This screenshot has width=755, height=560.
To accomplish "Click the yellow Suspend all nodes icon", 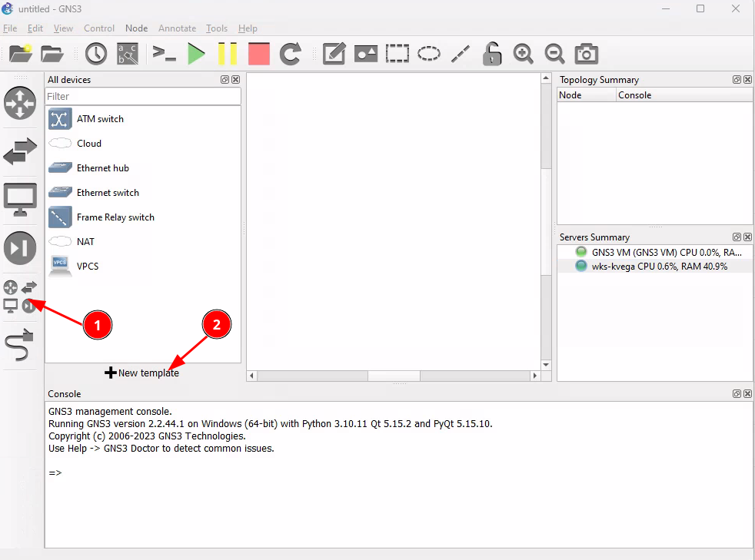I will tap(228, 54).
